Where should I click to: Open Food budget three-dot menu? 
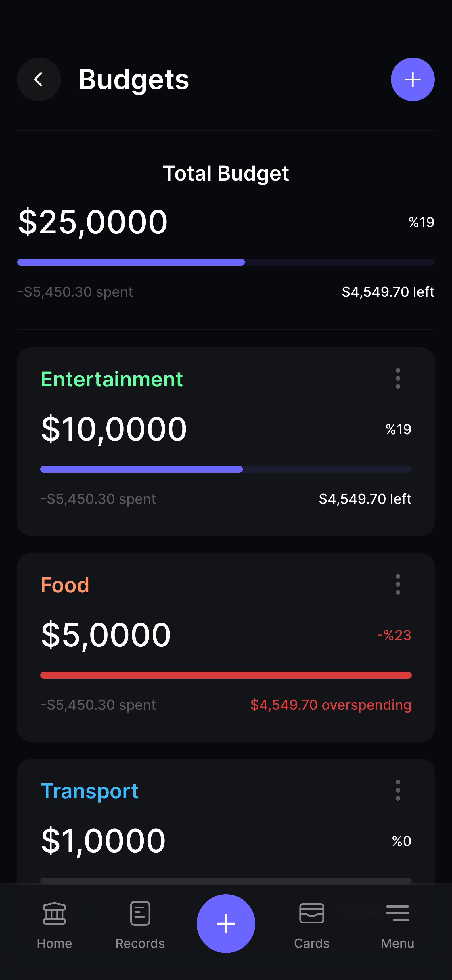[398, 584]
